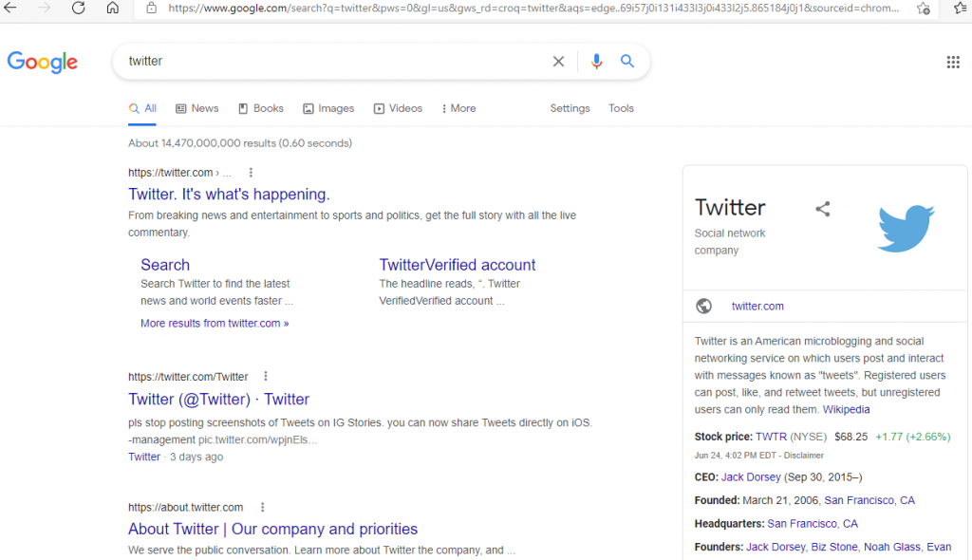The image size is (972, 560).
Task: Open options for the twitter.com result
Action: click(x=251, y=173)
